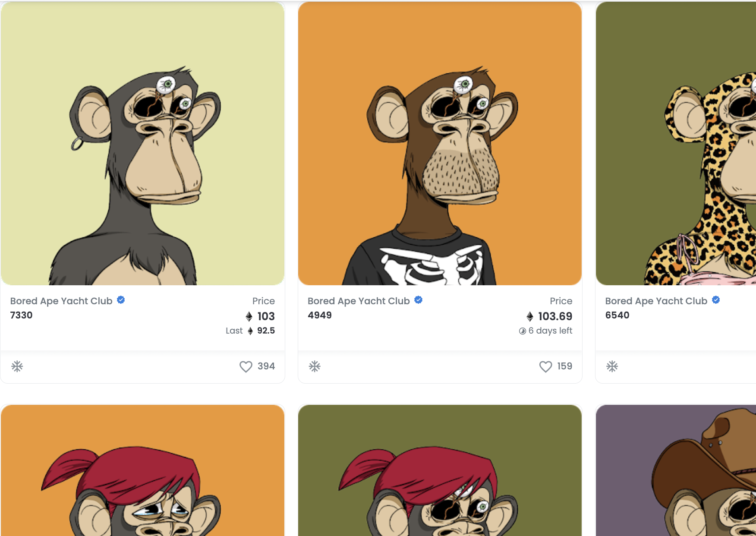
Task: Click the snowflake icon on the 4949 card
Action: click(315, 366)
